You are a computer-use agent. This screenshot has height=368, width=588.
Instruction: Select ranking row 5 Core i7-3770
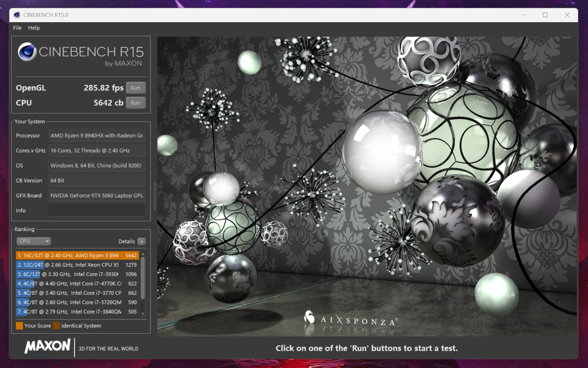[77, 293]
